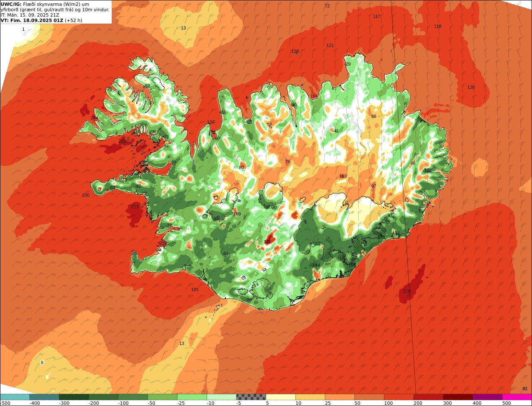
Task: Click the '117' value near the top
Action: [x=377, y=17]
